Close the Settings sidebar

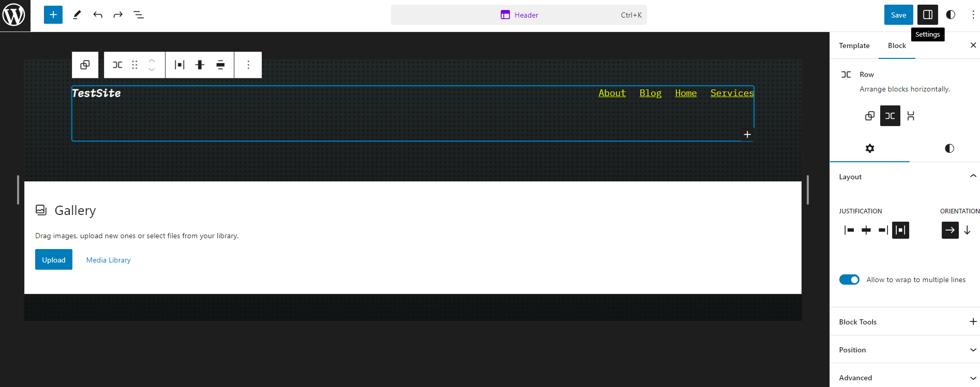[x=973, y=45]
